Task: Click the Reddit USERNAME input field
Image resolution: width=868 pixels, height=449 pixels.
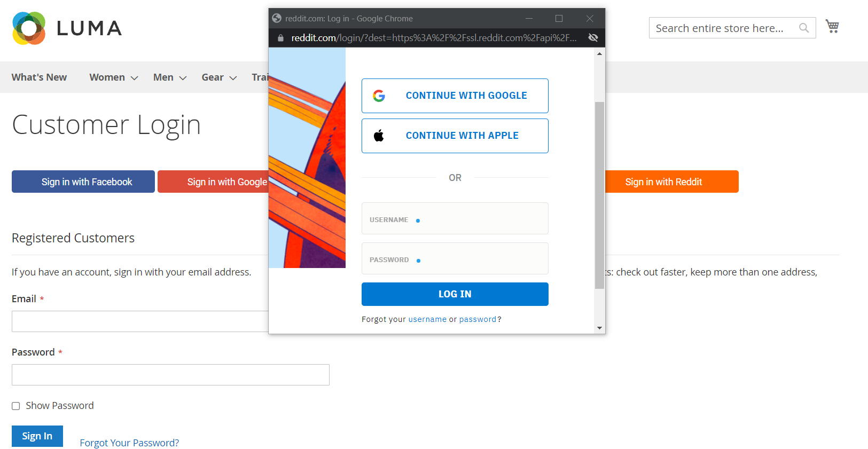Action: tap(455, 218)
